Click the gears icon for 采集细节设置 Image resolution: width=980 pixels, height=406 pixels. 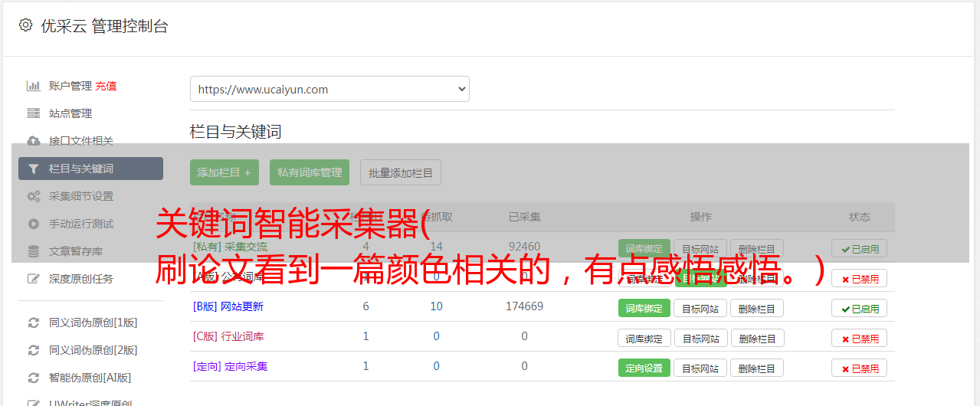pos(33,196)
